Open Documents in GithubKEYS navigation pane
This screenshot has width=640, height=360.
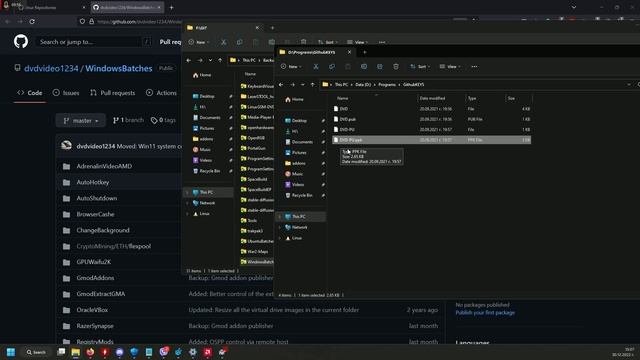coord(299,142)
